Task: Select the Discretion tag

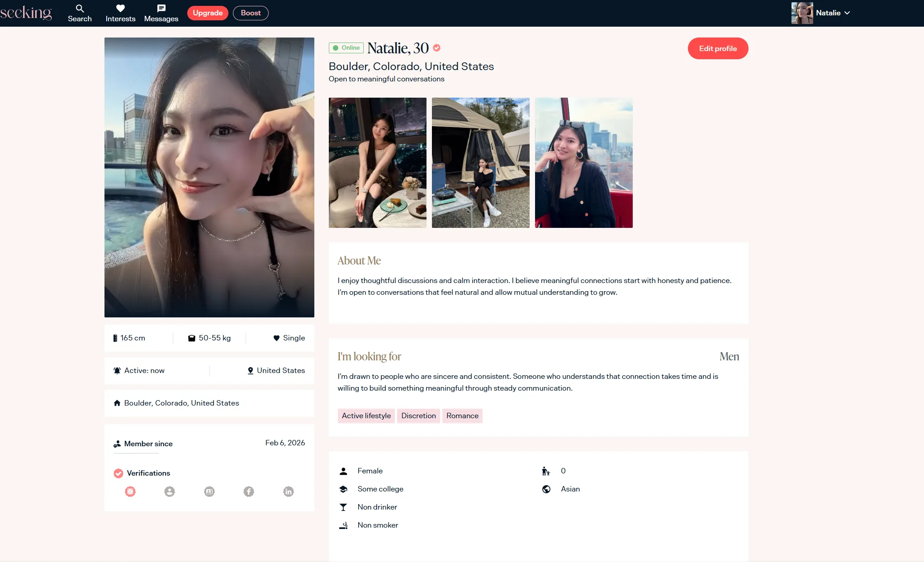Action: click(x=418, y=416)
